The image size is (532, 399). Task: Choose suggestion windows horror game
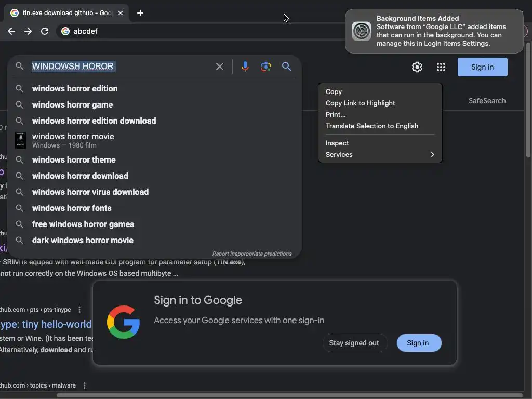(x=154, y=104)
